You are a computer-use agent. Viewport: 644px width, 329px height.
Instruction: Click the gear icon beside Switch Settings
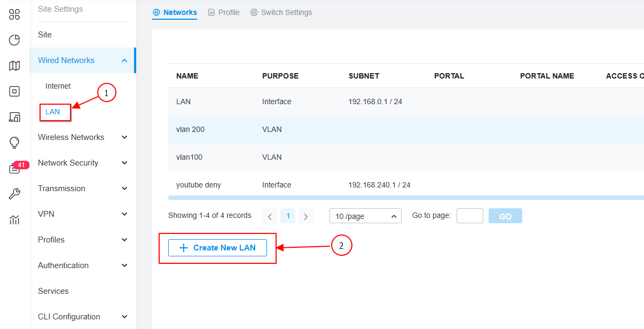pos(254,12)
